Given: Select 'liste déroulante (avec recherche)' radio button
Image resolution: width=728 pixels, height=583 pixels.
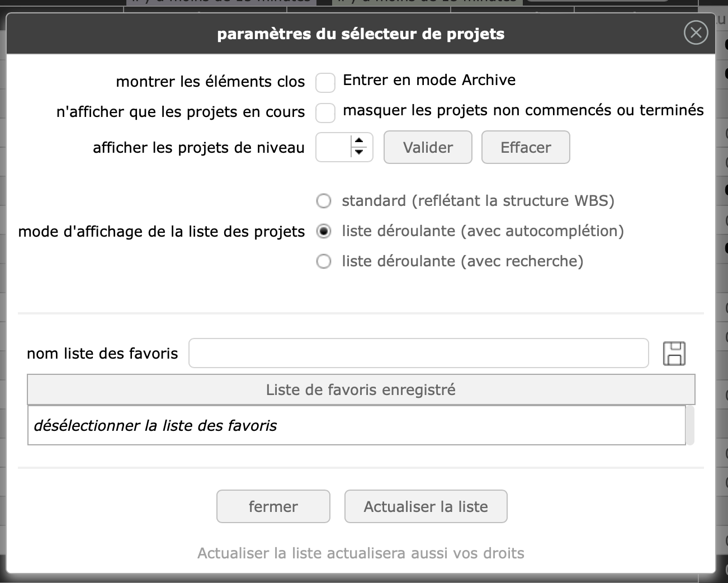Looking at the screenshot, I should click(x=324, y=261).
